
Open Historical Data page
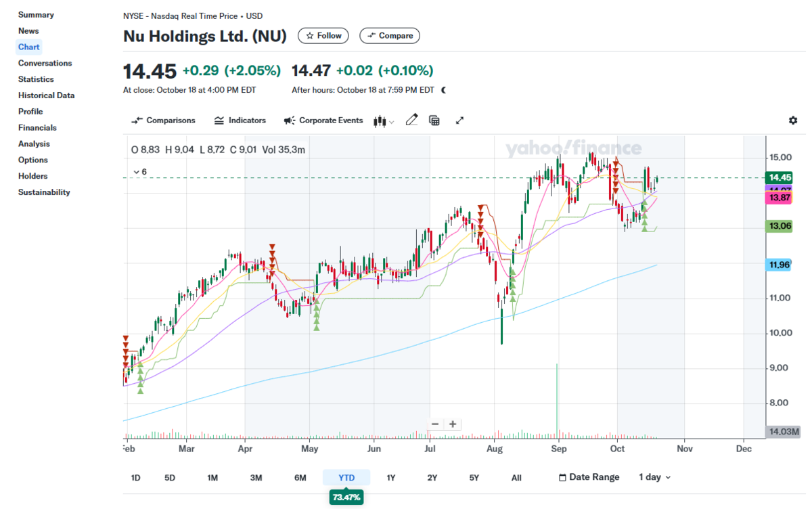[46, 95]
